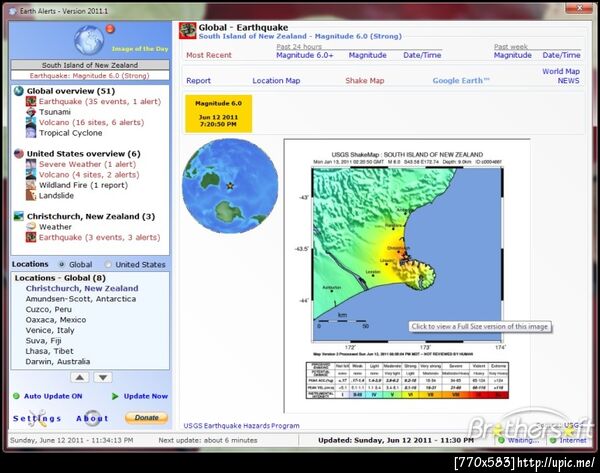Click the Volcano icon under Global overview

(31, 122)
